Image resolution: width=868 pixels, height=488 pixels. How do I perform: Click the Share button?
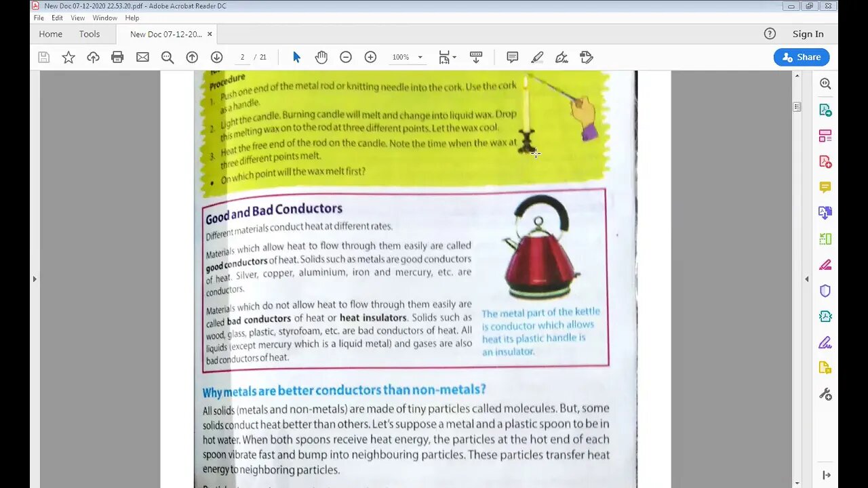(x=802, y=58)
